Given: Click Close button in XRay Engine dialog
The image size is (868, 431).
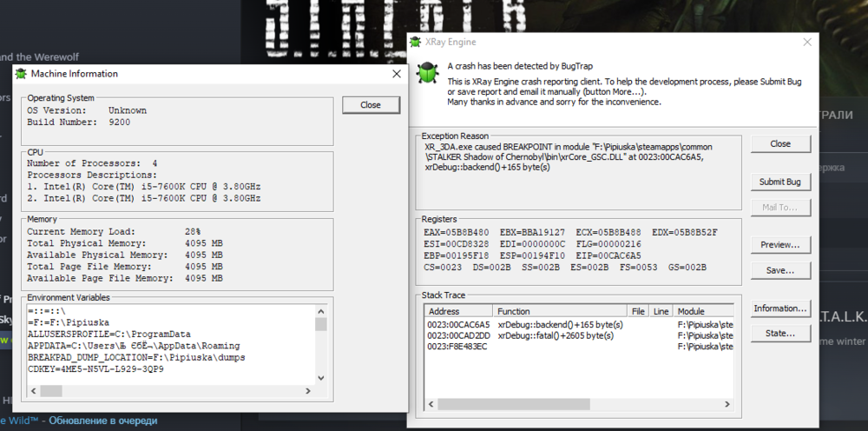Looking at the screenshot, I should (780, 143).
